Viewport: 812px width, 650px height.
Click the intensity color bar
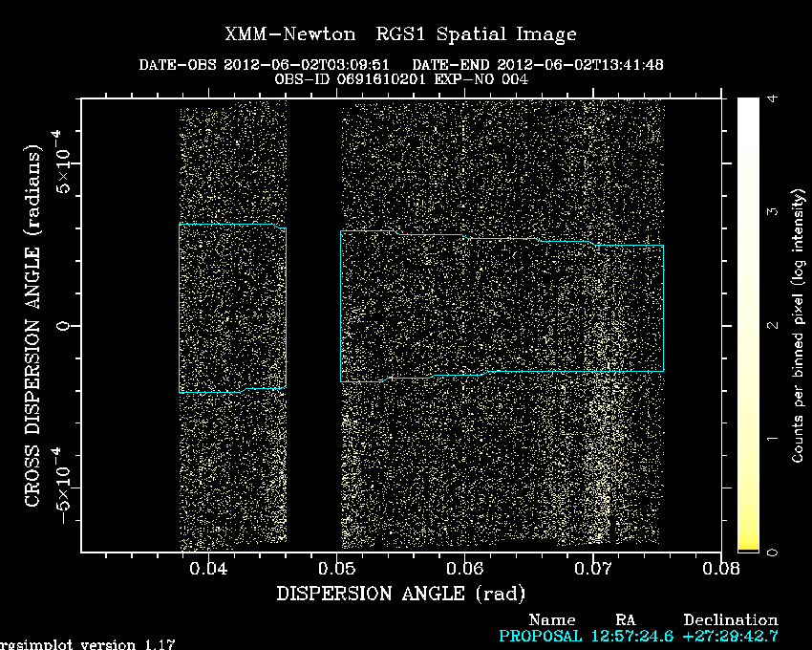(x=748, y=324)
